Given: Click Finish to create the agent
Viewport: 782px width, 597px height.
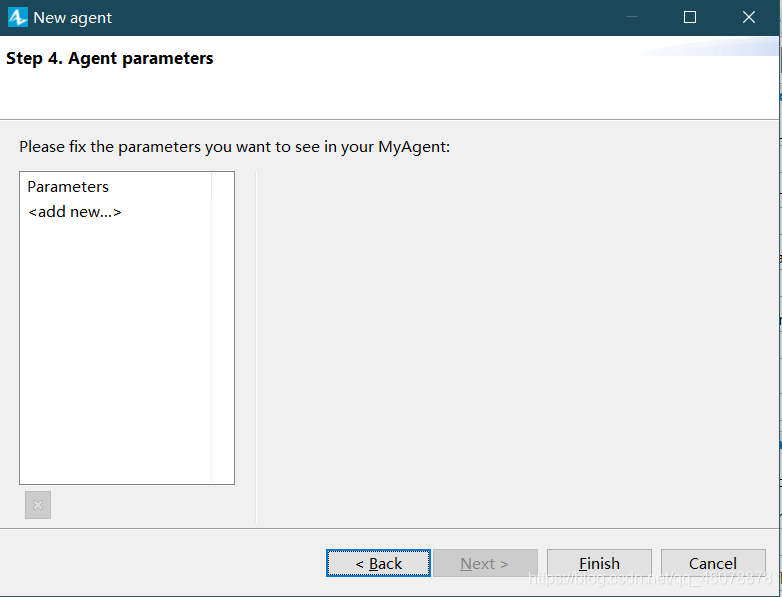Looking at the screenshot, I should point(599,563).
